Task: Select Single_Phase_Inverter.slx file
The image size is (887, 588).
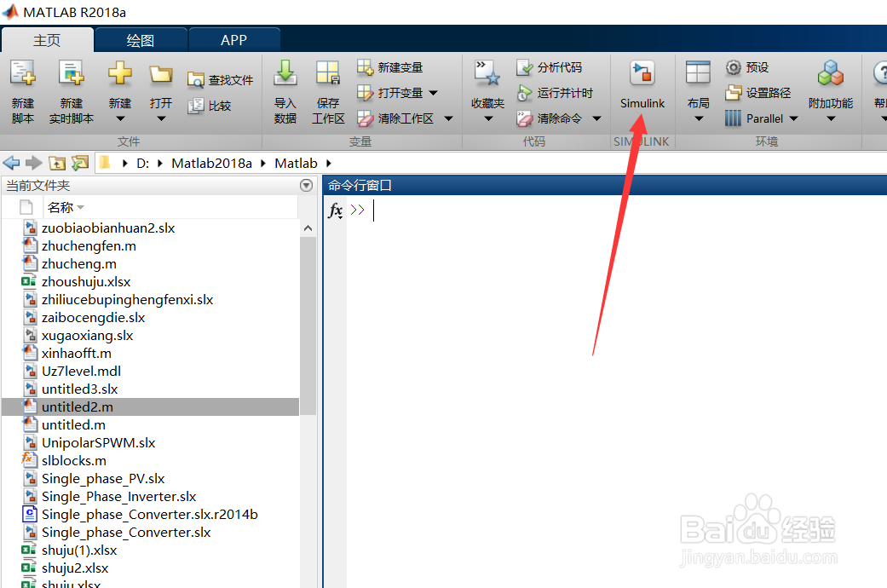Action: coord(118,497)
